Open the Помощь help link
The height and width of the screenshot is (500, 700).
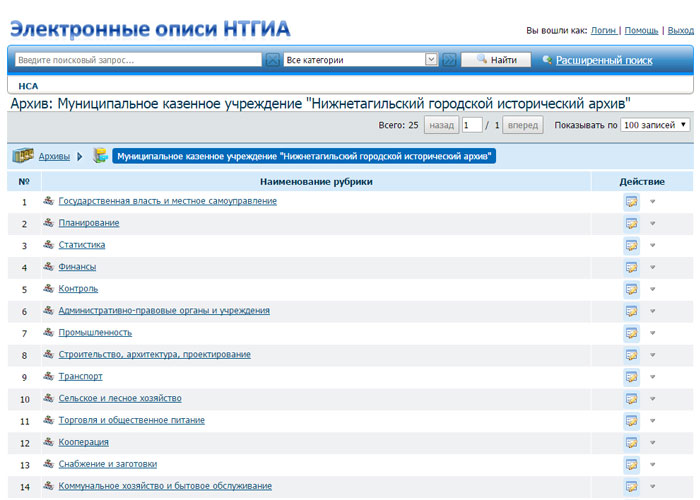(641, 30)
